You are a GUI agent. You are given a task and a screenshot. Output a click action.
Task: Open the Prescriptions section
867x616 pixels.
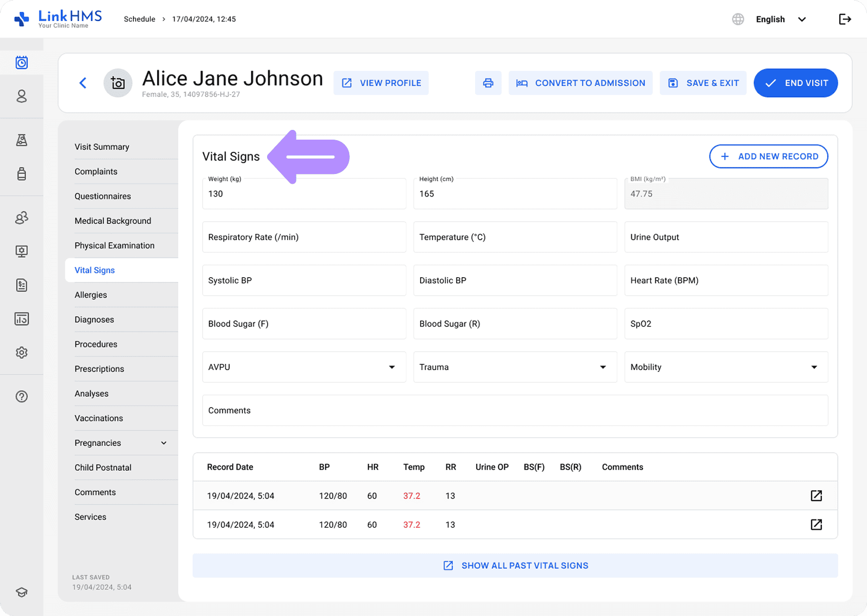point(99,369)
